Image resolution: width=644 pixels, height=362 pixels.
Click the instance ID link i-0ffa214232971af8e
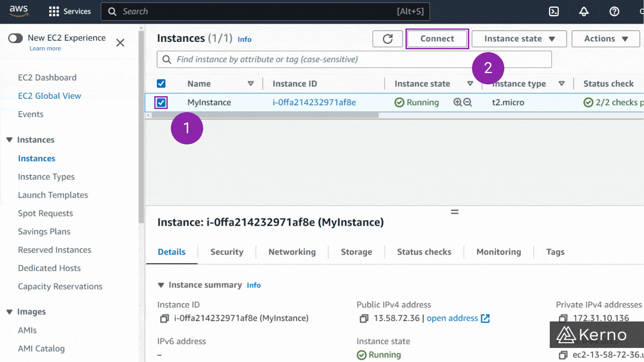pos(314,102)
